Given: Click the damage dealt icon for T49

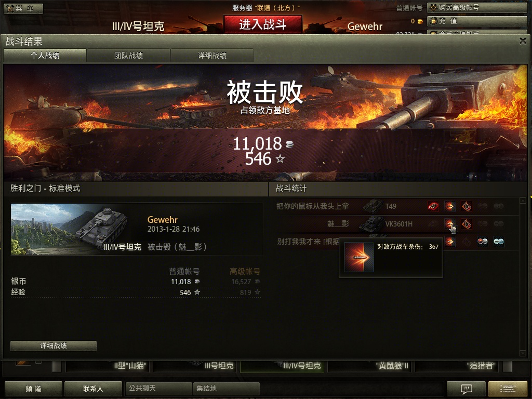Looking at the screenshot, I should coord(449,206).
